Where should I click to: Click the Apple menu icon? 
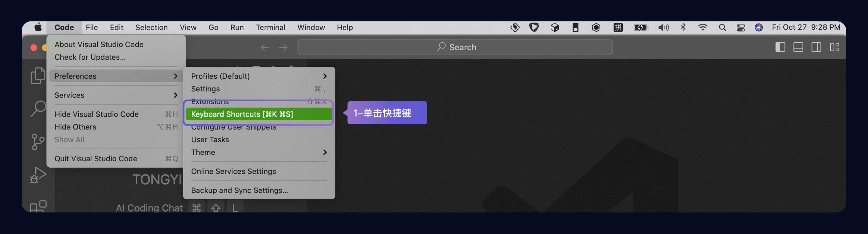pyautogui.click(x=38, y=27)
